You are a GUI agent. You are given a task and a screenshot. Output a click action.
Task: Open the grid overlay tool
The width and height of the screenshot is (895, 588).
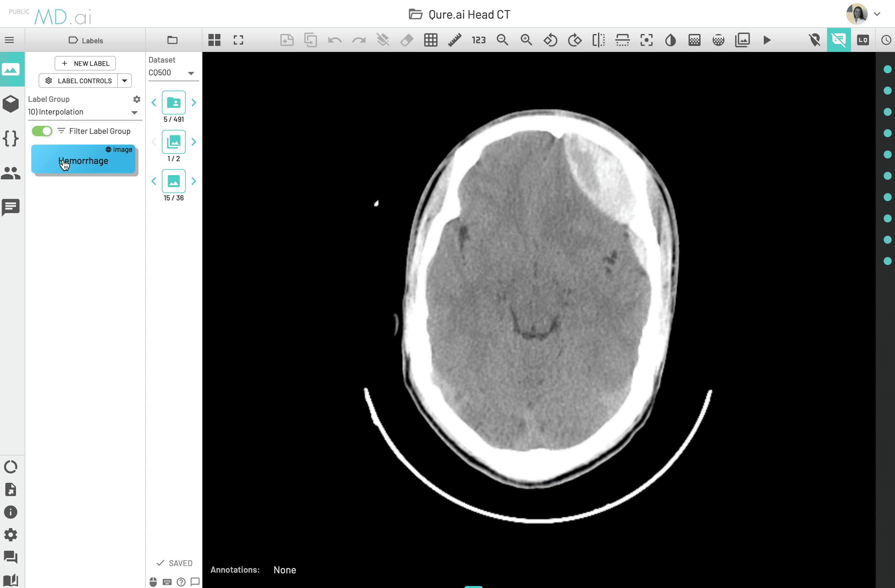pos(431,40)
